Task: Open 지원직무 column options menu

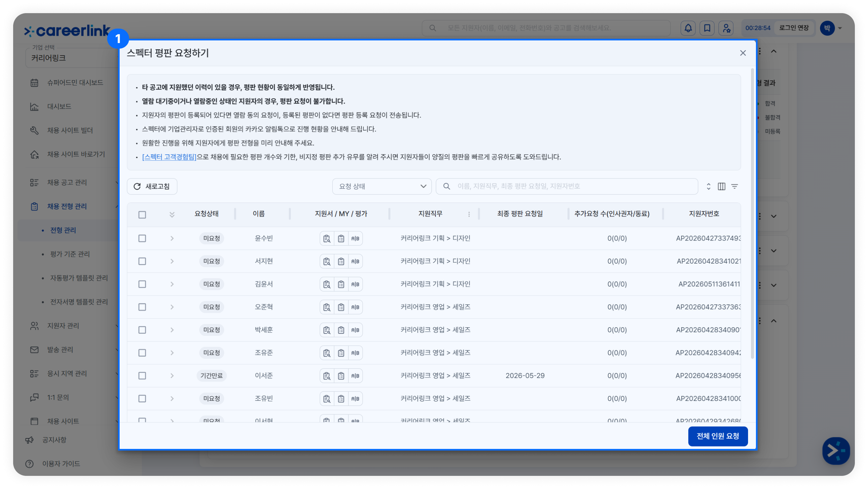Action: (469, 214)
